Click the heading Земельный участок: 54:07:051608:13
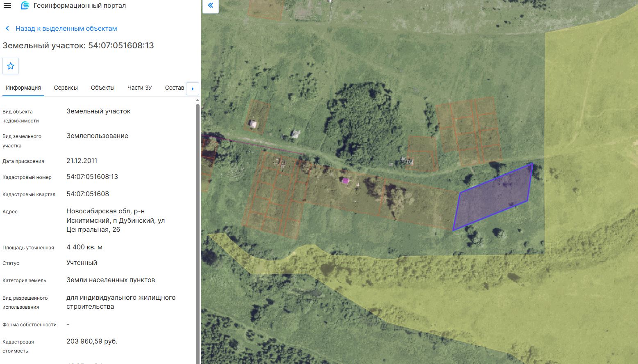This screenshot has width=638, height=364. 78,45
